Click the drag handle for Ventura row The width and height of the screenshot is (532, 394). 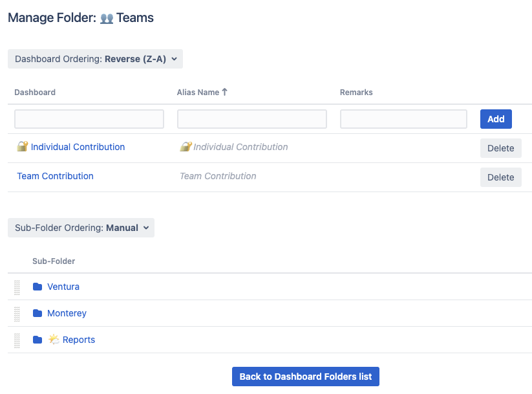click(17, 287)
